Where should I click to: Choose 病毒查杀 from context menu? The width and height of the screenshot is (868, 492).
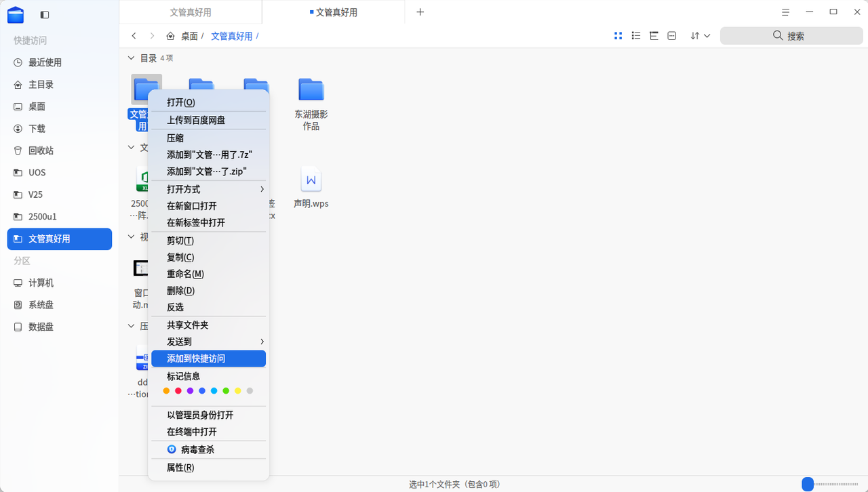coord(209,449)
